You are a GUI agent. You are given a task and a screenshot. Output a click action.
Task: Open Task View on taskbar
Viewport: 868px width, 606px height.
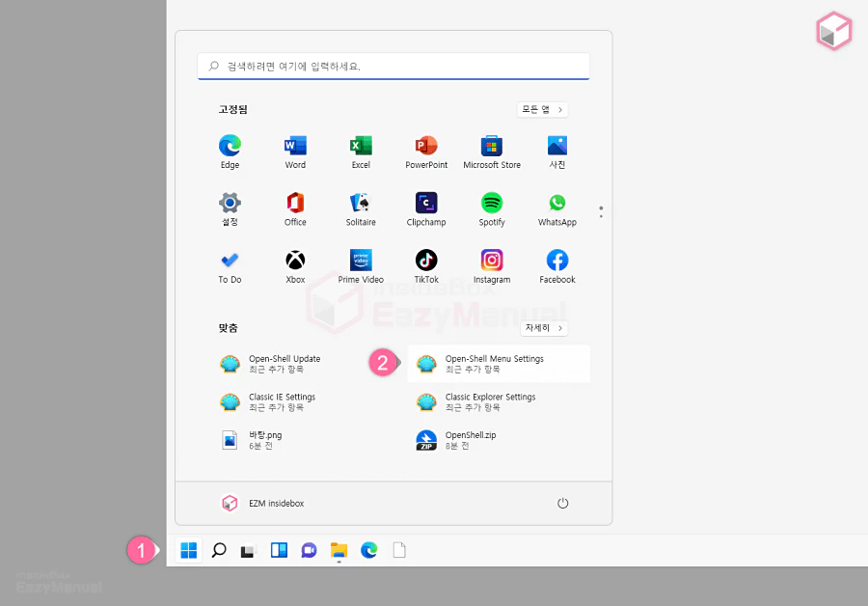point(248,551)
